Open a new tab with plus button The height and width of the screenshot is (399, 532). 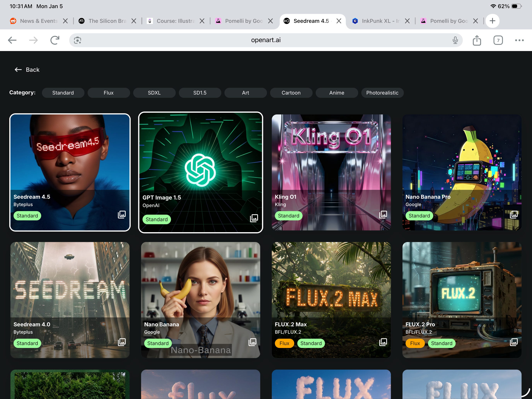point(492,21)
